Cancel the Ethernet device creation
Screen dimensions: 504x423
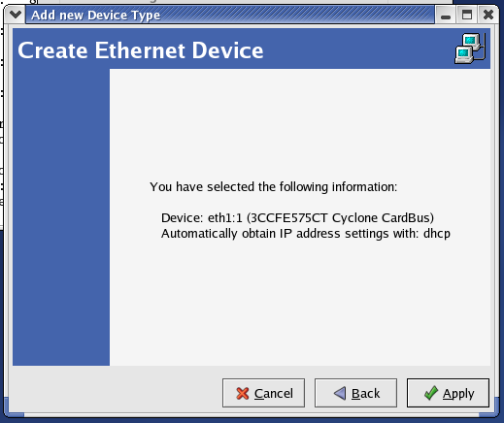(x=263, y=393)
